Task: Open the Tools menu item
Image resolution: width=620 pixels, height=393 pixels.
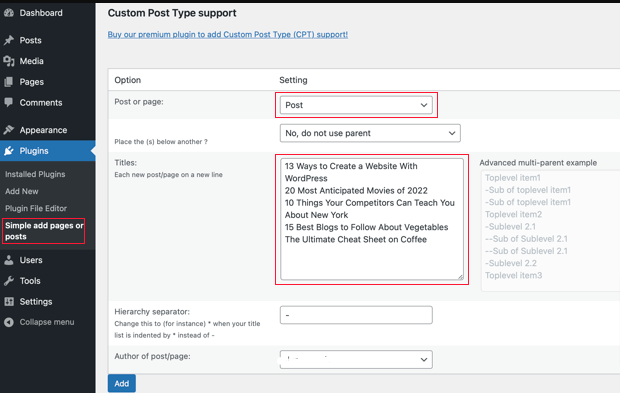Action: tap(30, 281)
